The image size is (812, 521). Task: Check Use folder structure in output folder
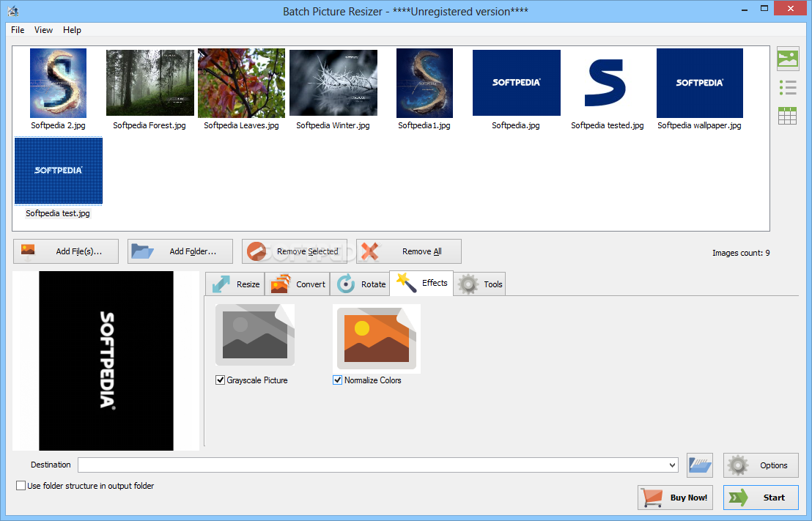21,486
